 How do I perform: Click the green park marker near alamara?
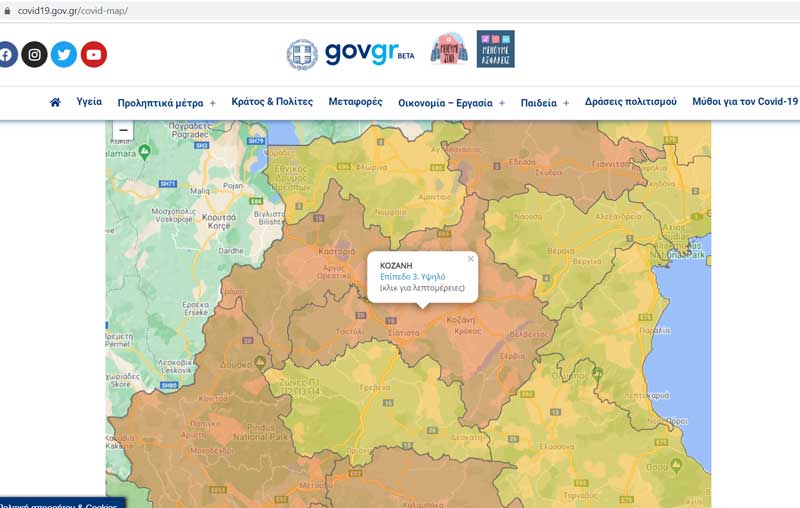coord(145,151)
